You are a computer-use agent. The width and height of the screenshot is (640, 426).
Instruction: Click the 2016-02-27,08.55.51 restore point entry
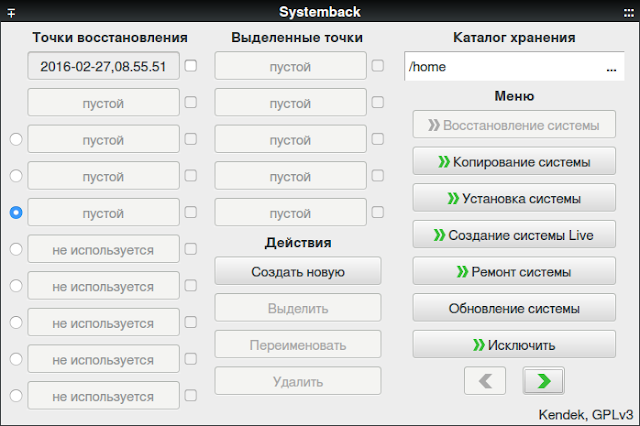(103, 66)
